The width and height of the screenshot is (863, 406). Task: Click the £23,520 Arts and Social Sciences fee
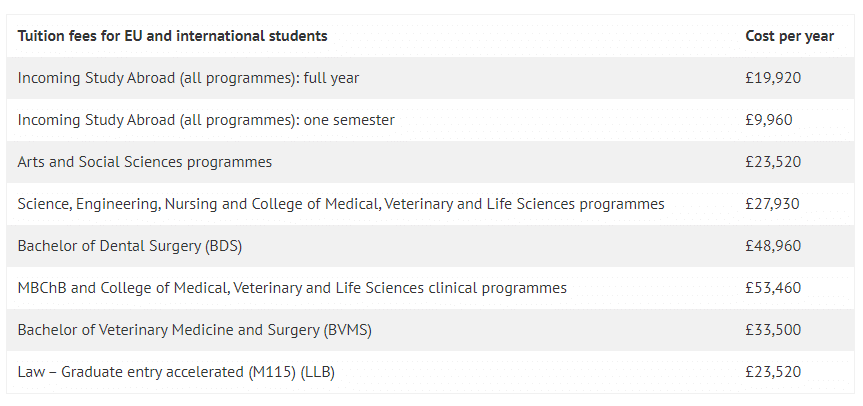tap(773, 162)
